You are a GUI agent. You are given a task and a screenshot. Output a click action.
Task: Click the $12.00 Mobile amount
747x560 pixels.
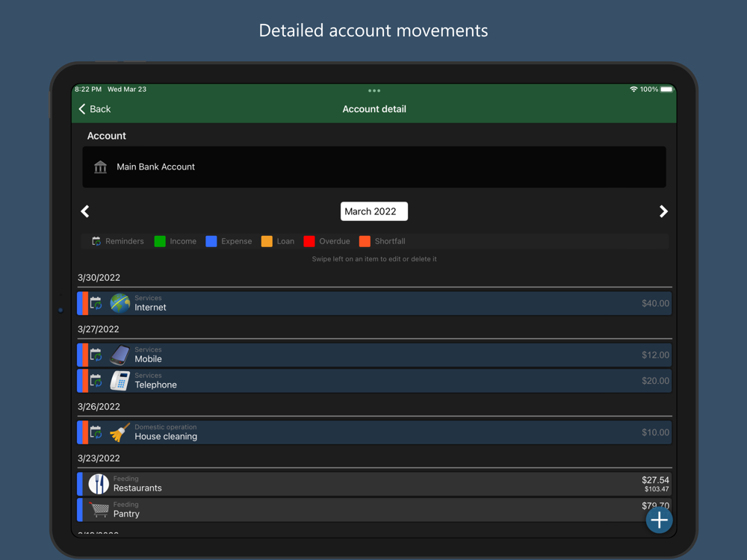coord(655,355)
